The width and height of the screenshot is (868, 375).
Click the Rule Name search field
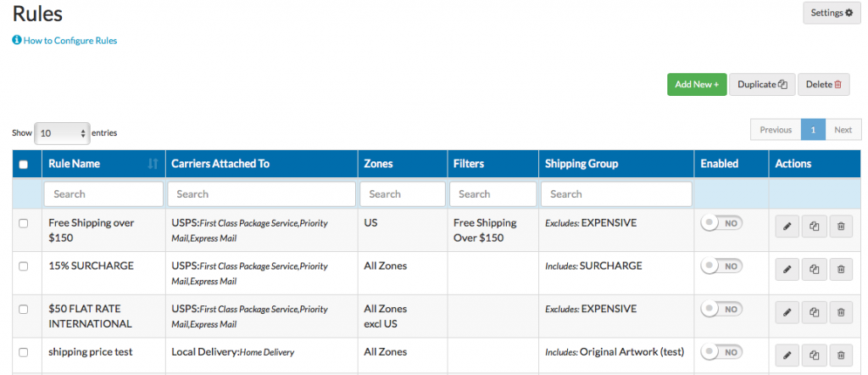[x=103, y=194]
